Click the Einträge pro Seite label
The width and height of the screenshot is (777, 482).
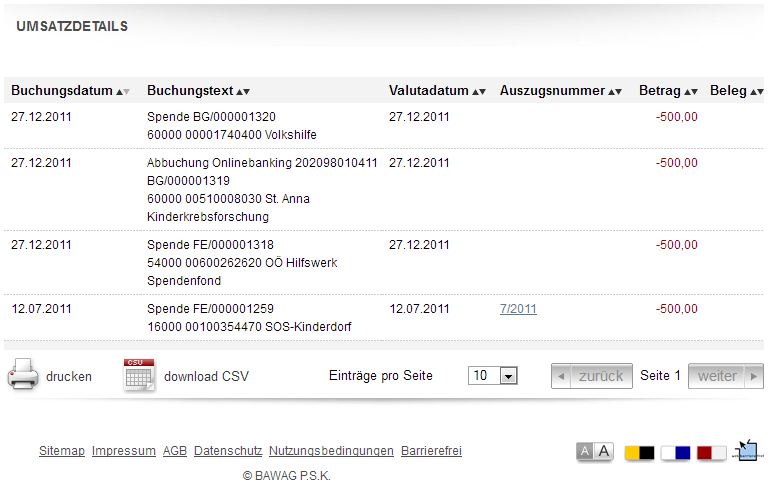tap(381, 375)
